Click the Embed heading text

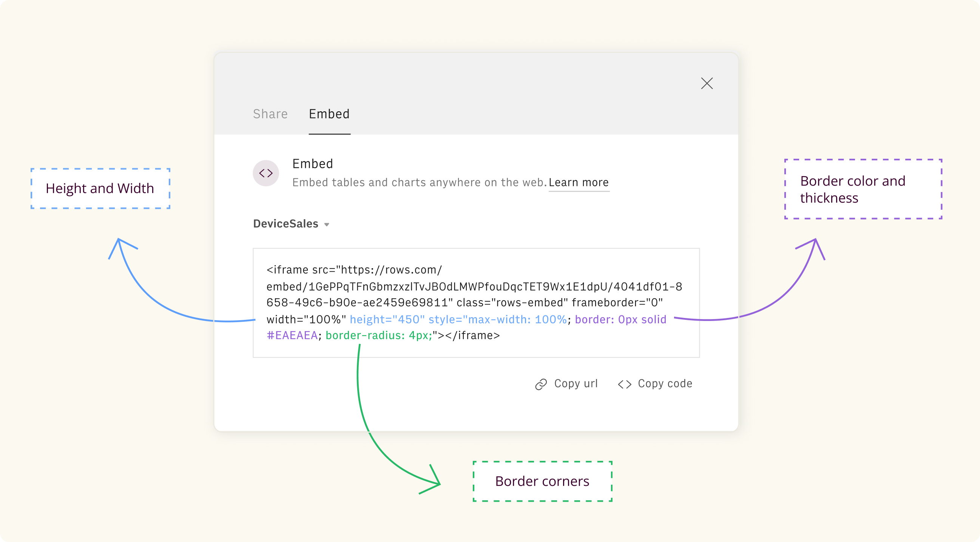[312, 164]
